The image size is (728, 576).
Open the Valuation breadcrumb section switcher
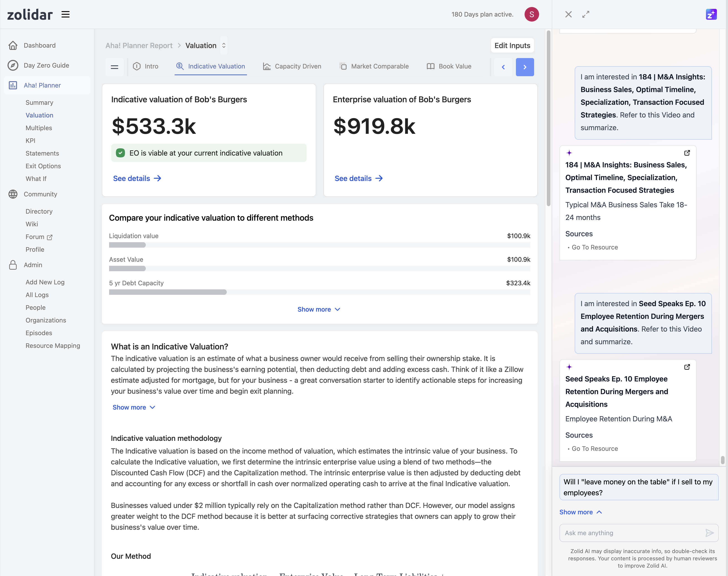(224, 46)
